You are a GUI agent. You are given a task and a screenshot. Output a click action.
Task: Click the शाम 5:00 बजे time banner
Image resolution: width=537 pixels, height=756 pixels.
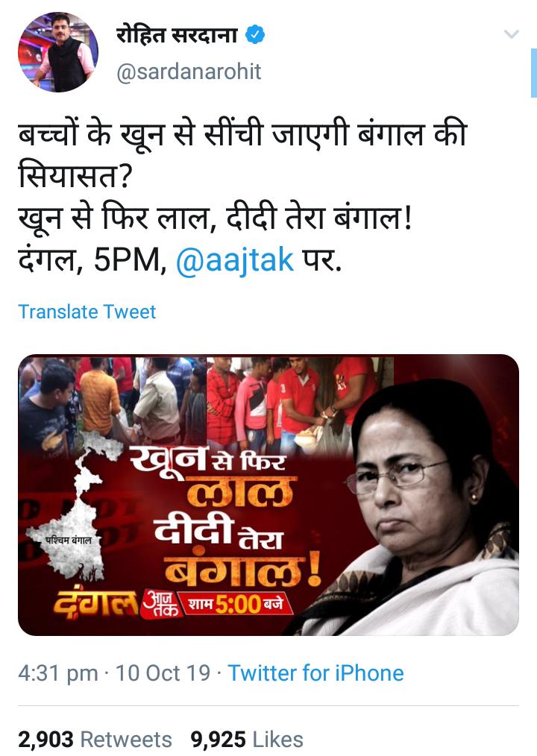236,604
